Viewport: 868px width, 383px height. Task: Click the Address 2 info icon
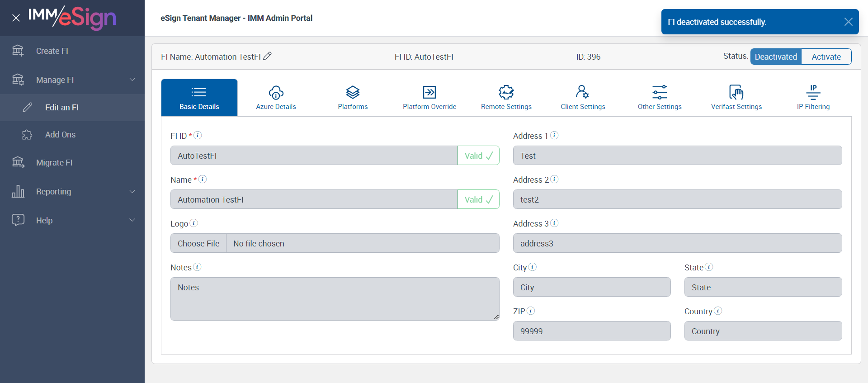[554, 179]
